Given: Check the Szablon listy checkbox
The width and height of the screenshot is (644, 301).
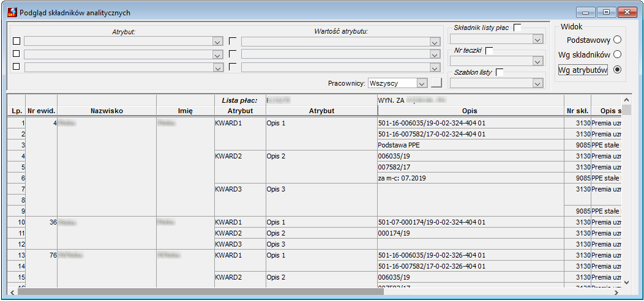Looking at the screenshot, I should coord(500,72).
